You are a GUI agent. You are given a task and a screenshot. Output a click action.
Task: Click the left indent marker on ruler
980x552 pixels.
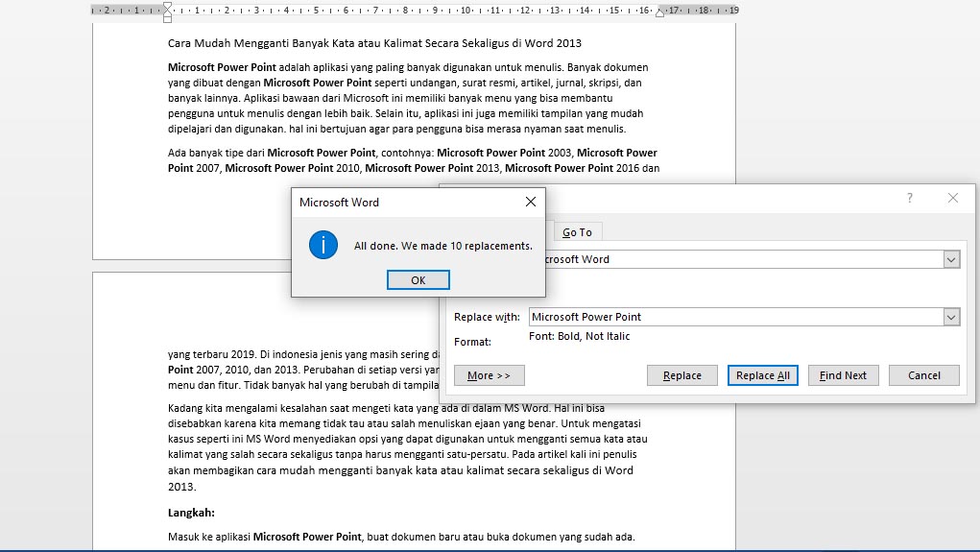(168, 12)
